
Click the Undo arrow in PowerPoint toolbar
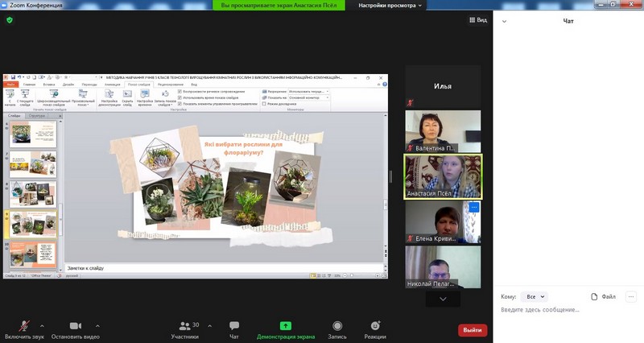tap(19, 77)
